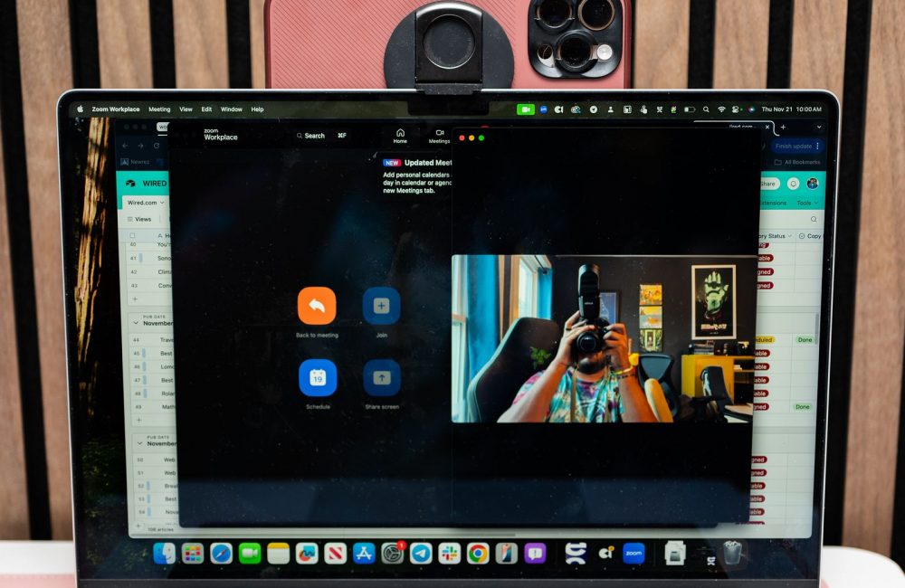Switch to the Meetings tab in Zoom
Screen dimensions: 905x588
[440, 136]
